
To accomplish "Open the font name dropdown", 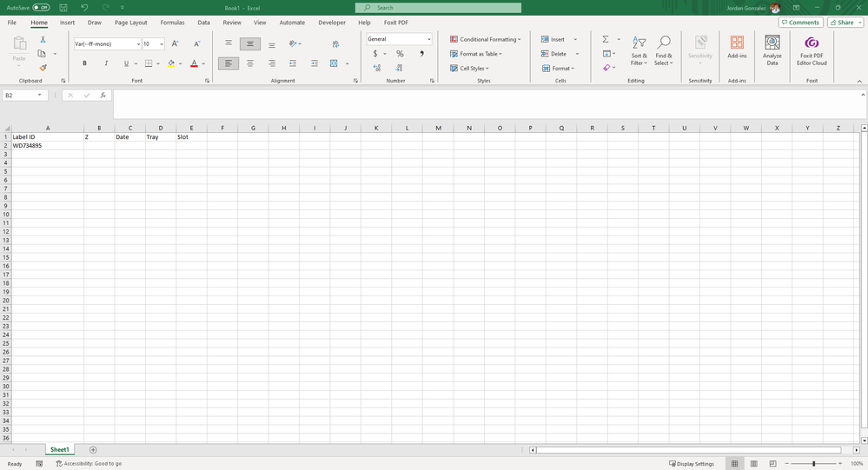I will point(138,44).
